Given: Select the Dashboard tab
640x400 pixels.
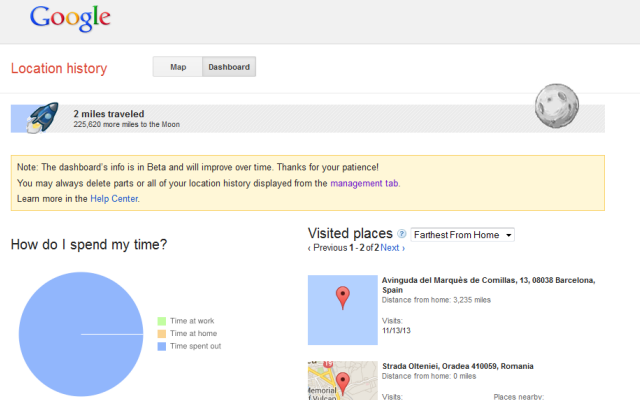Looking at the screenshot, I should coord(229,67).
